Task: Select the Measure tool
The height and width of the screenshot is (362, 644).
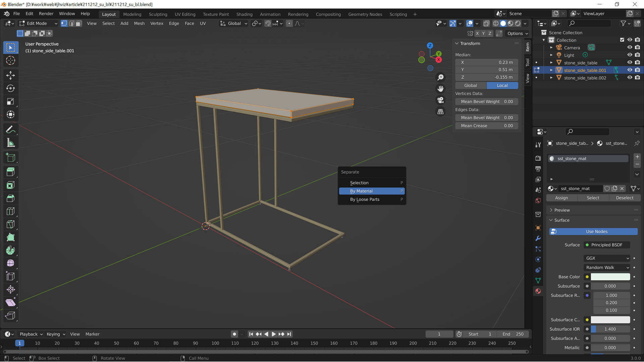Action: click(10, 143)
